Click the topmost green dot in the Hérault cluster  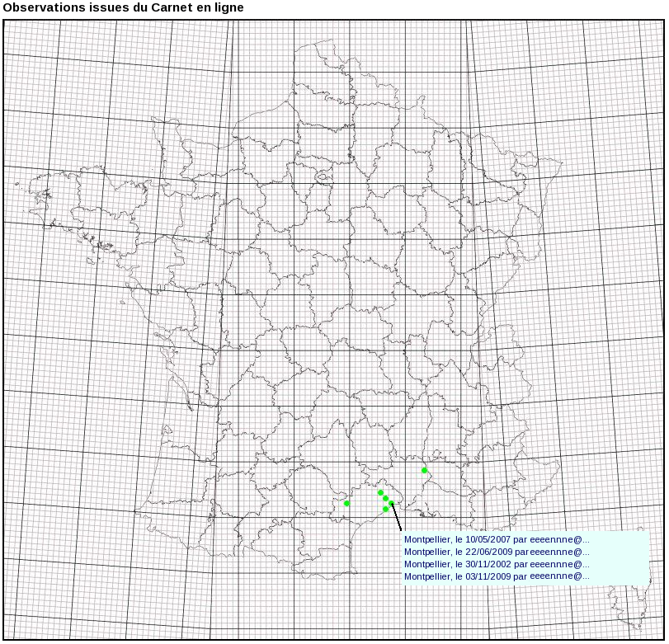[381, 493]
